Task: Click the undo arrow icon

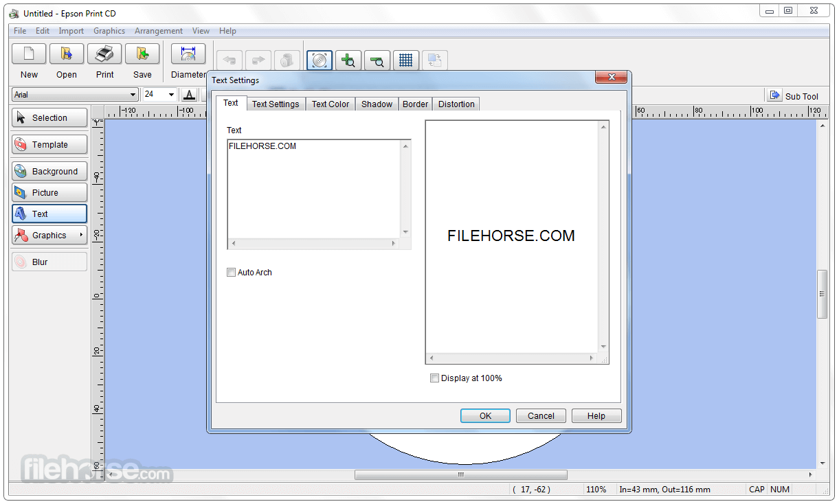Action: pyautogui.click(x=230, y=60)
